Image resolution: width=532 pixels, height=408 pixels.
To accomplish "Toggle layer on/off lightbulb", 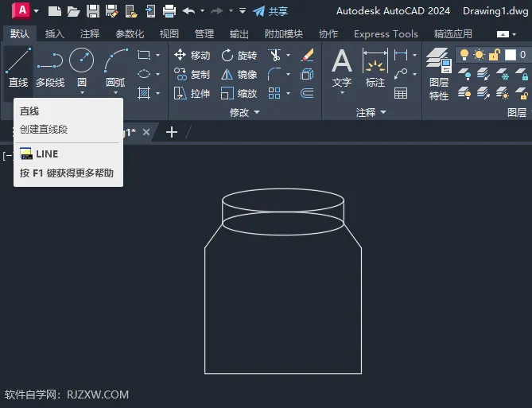I will click(x=464, y=55).
